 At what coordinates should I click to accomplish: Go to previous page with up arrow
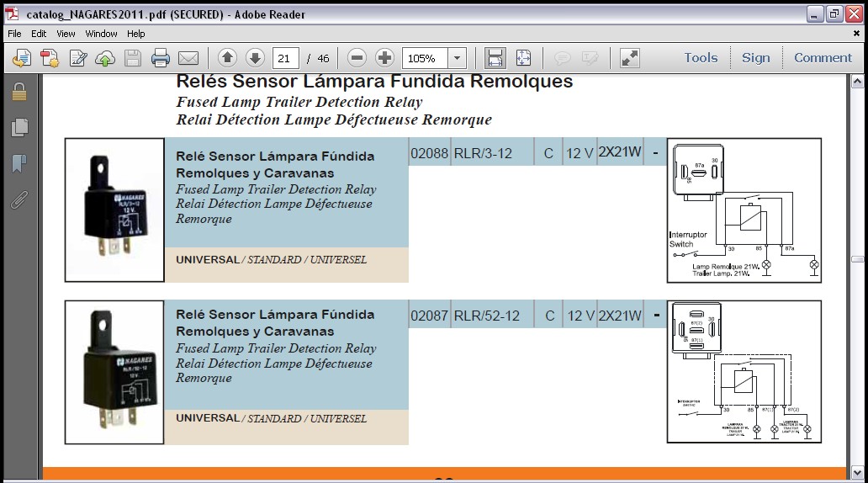[x=227, y=58]
